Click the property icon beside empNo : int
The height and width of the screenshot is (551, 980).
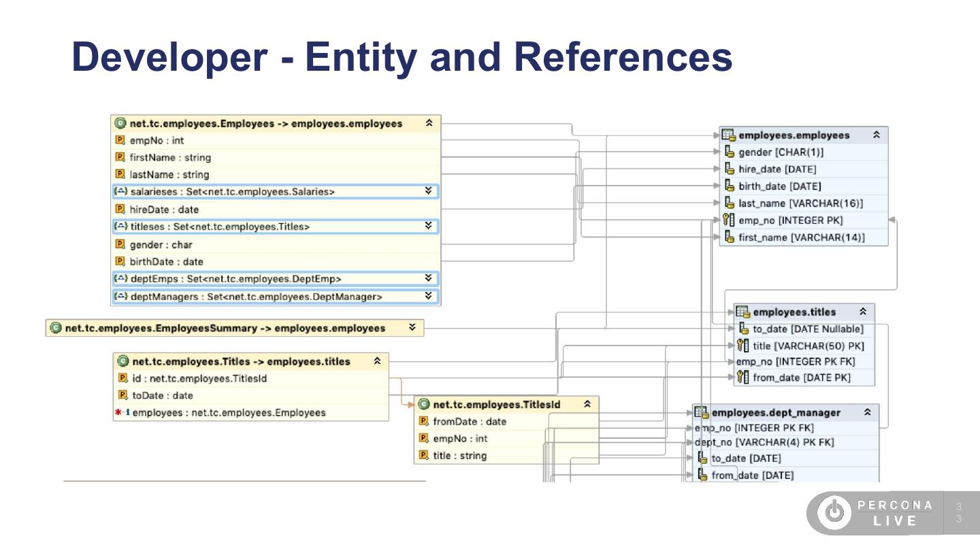point(120,141)
